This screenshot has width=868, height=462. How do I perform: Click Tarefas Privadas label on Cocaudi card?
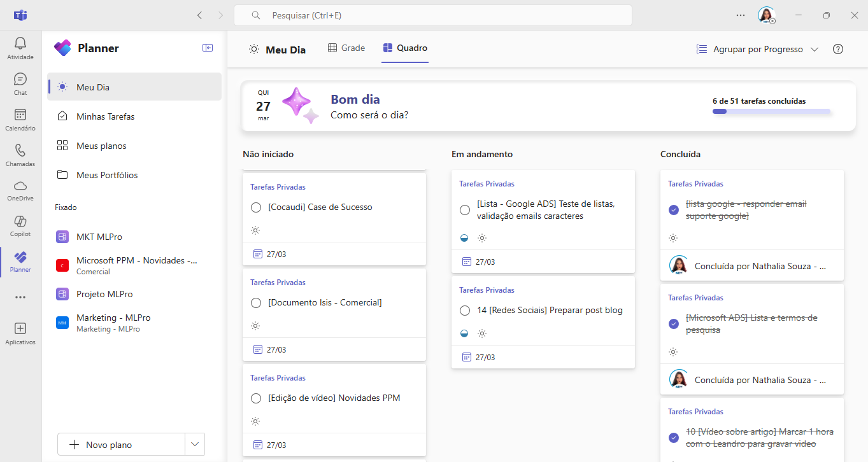click(278, 187)
